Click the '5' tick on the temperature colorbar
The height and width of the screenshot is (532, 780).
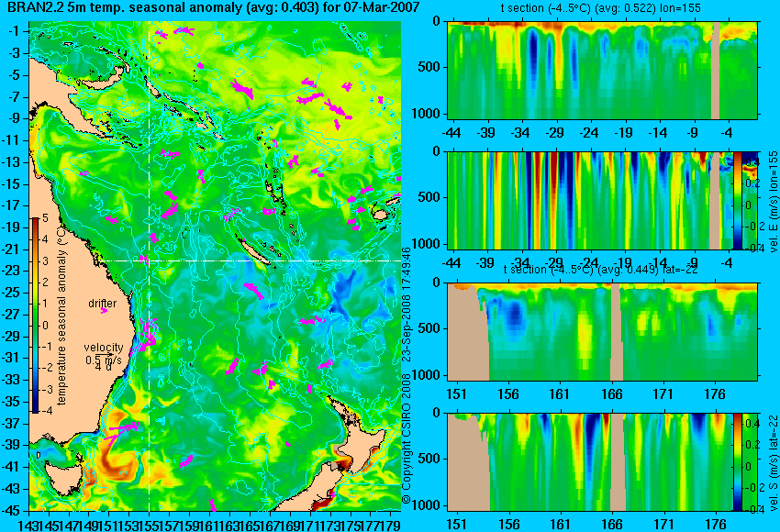click(x=45, y=218)
